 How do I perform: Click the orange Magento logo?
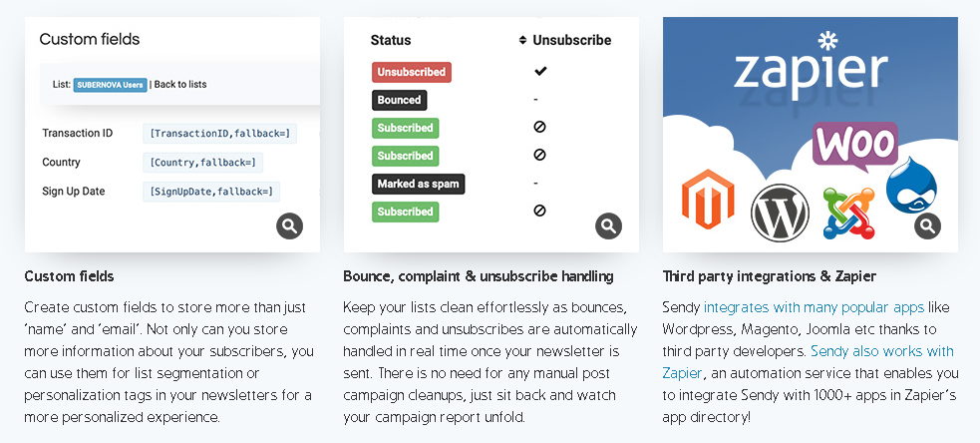(708, 199)
